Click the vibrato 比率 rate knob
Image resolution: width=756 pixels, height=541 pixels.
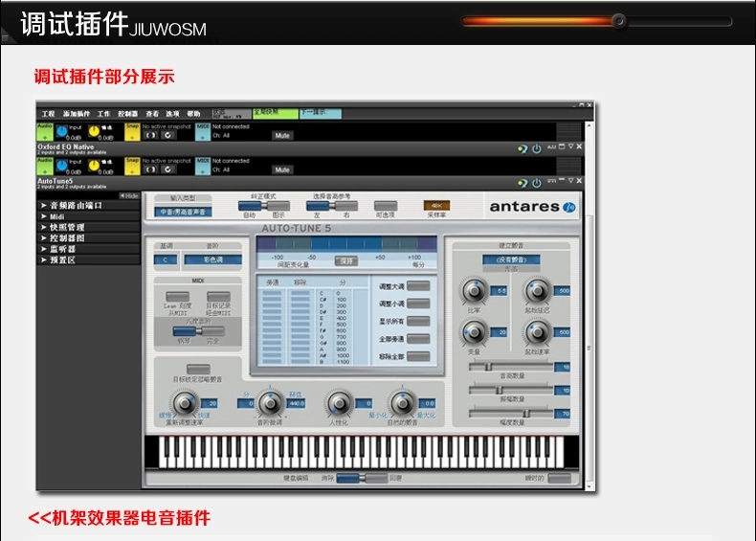(475, 290)
